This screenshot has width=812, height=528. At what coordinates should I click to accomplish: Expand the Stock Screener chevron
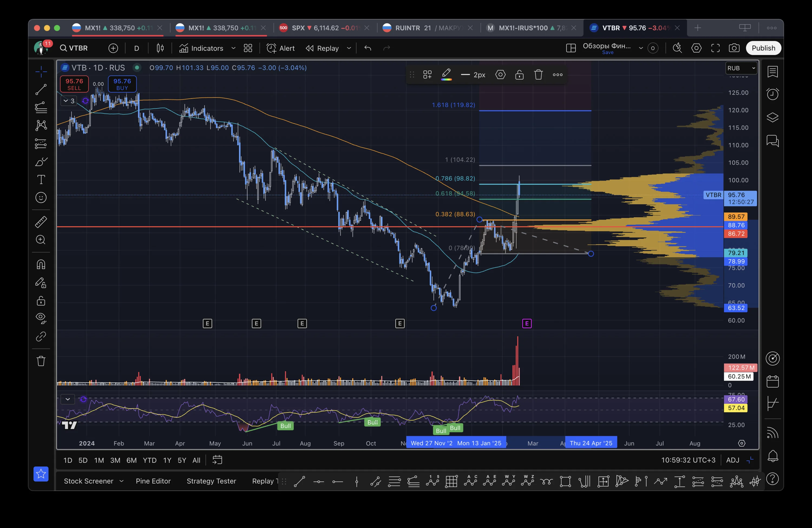[121, 481]
